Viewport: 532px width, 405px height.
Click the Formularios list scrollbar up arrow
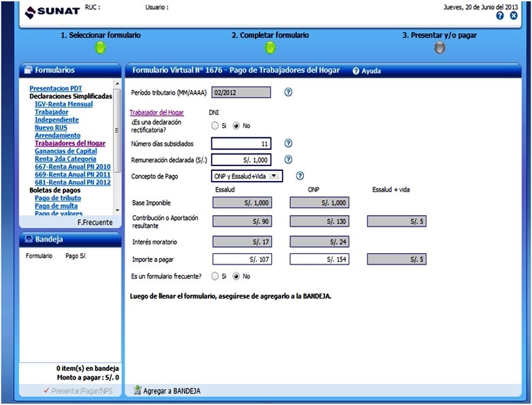click(117, 83)
